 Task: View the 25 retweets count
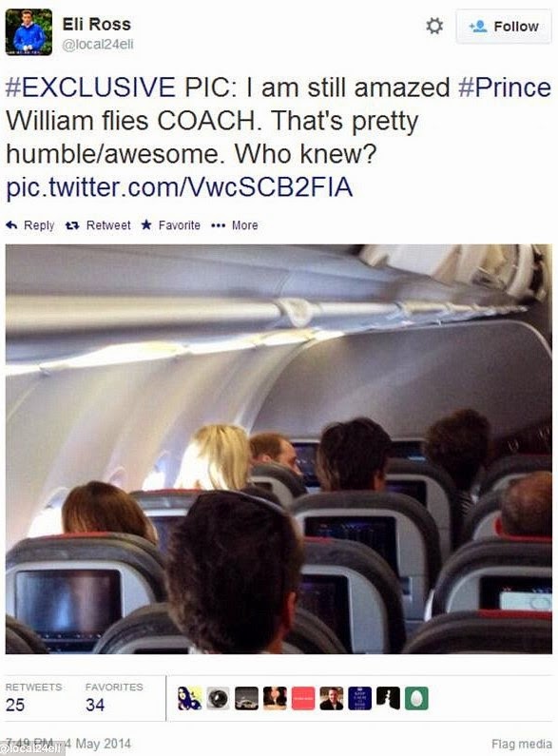pyautogui.click(x=15, y=705)
